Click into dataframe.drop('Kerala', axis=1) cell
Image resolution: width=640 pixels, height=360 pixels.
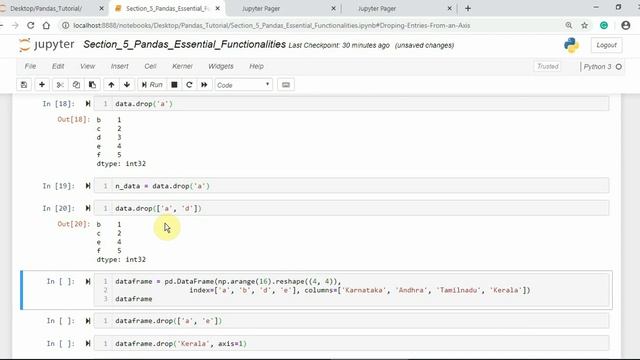coord(351,344)
